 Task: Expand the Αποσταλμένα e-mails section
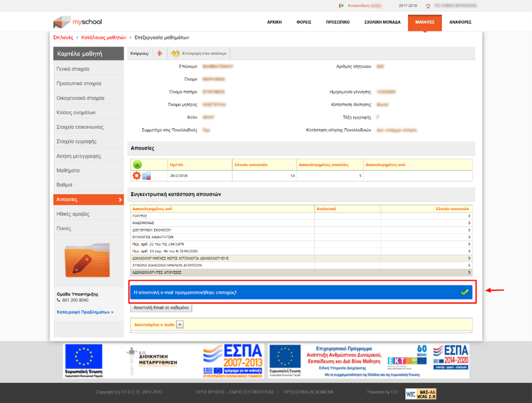180,325
